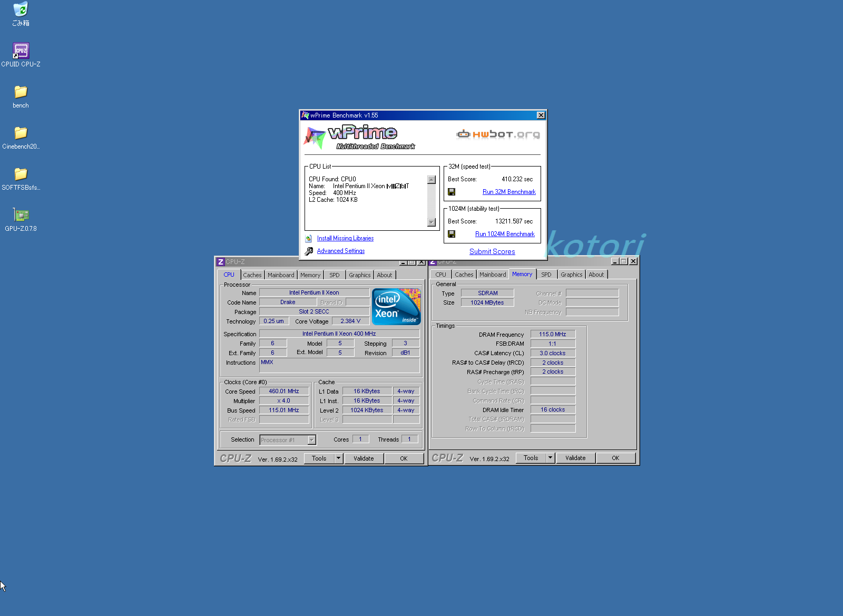The height and width of the screenshot is (616, 843).
Task: Click the Package Slot 2 SECC field
Action: pos(314,312)
